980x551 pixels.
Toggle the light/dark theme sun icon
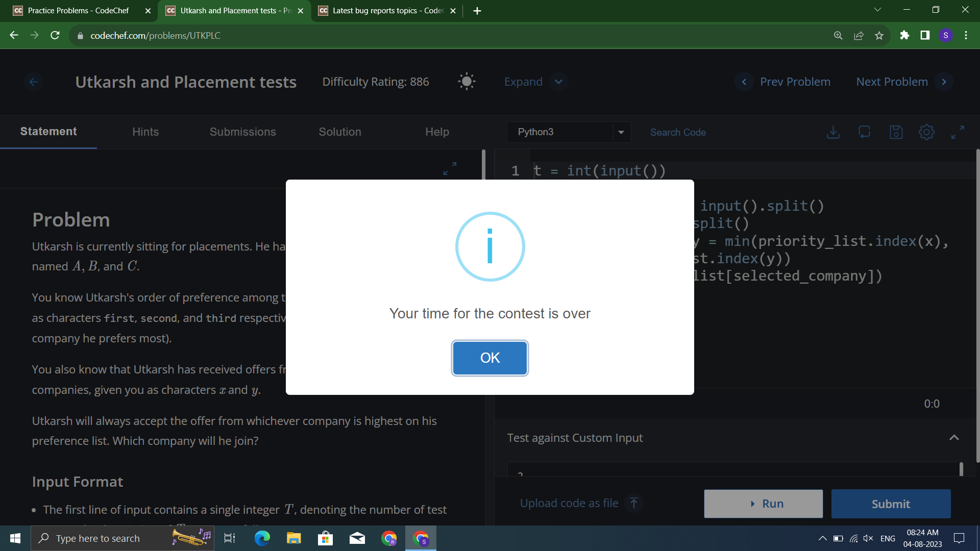coord(467,82)
